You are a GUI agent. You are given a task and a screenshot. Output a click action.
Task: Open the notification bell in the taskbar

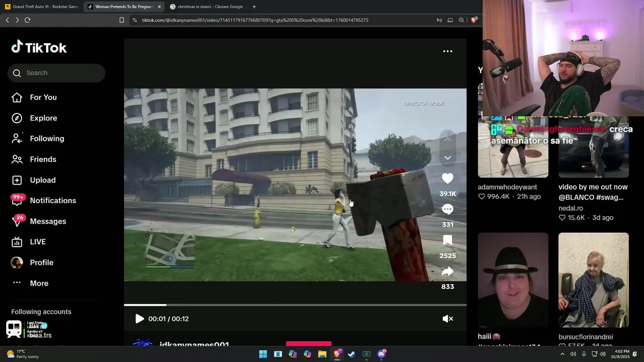(x=635, y=354)
